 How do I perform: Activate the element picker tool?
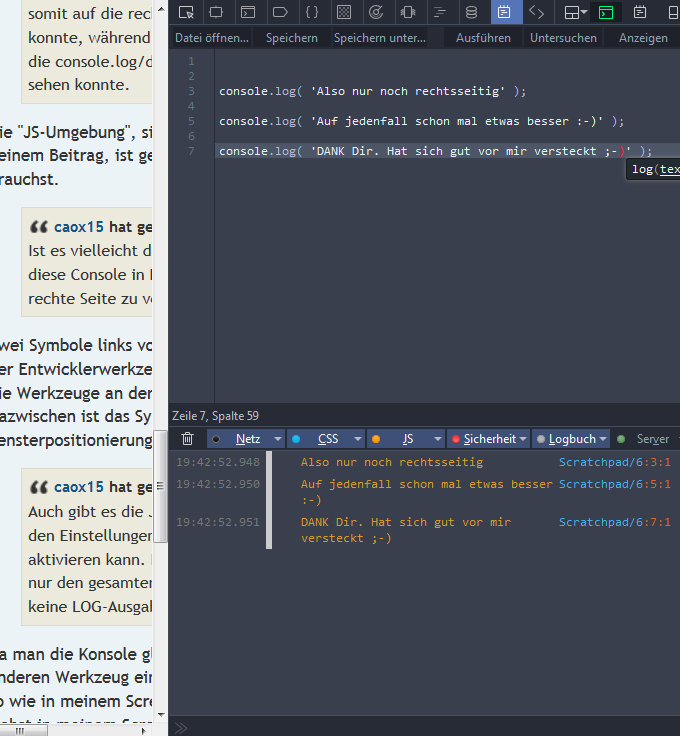click(x=186, y=12)
